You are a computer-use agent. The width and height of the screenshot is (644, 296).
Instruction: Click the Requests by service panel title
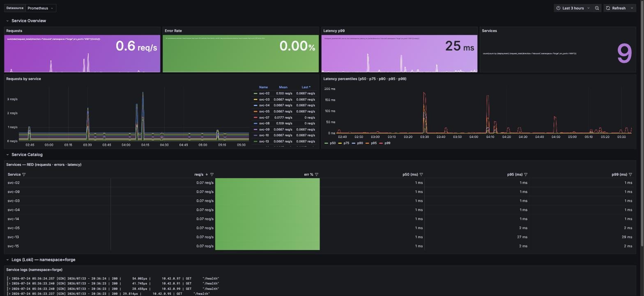click(x=23, y=79)
